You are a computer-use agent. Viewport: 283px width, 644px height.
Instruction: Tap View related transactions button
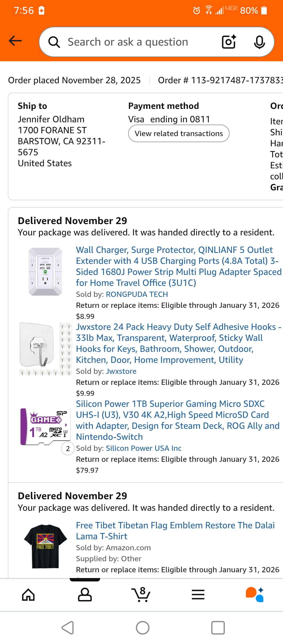179,134
